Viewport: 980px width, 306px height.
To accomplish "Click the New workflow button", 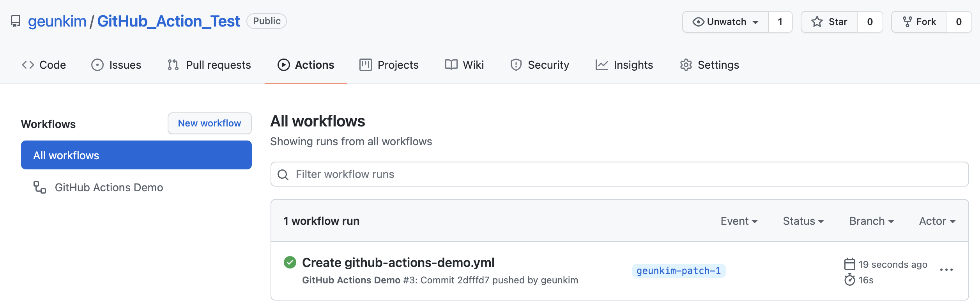I will (x=210, y=123).
